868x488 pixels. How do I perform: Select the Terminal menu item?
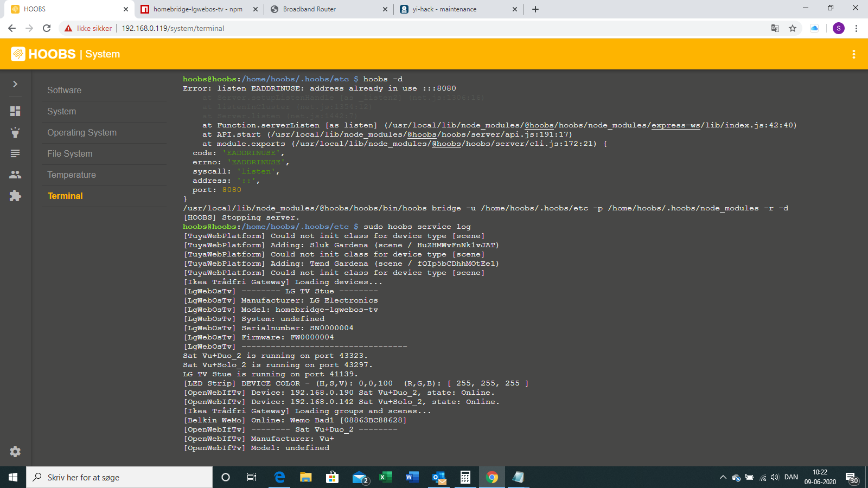104,196
